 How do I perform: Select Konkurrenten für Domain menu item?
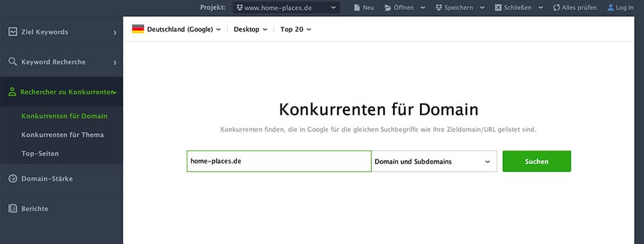[x=64, y=116]
